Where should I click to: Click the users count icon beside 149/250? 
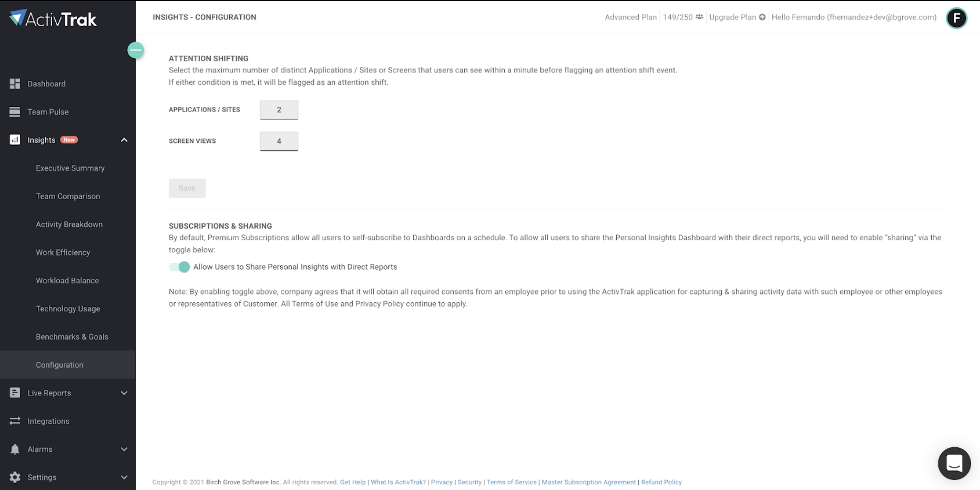coord(699,17)
